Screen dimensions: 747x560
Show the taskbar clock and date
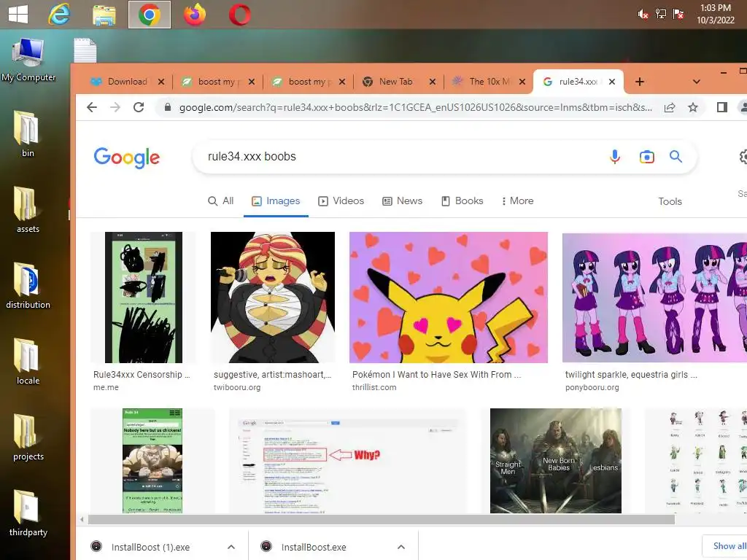click(x=716, y=14)
